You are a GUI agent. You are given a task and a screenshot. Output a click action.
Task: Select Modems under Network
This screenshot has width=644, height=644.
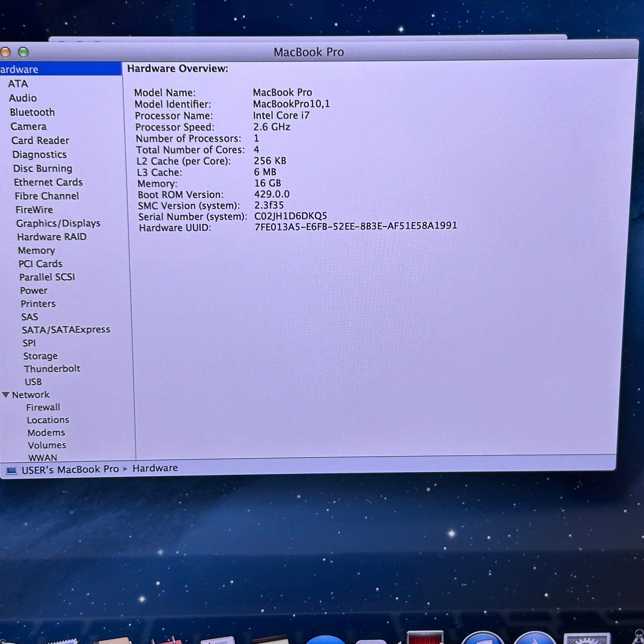(x=46, y=433)
